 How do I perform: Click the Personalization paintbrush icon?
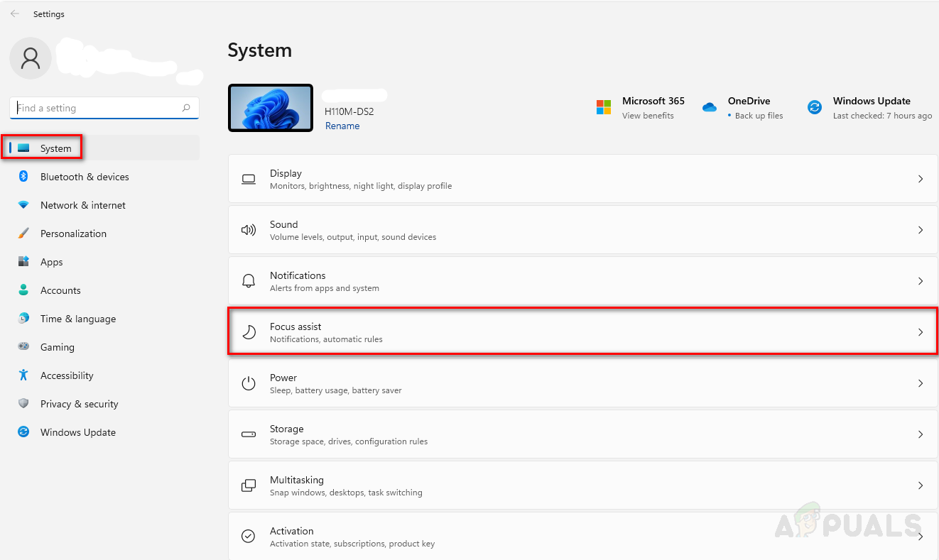pos(23,234)
